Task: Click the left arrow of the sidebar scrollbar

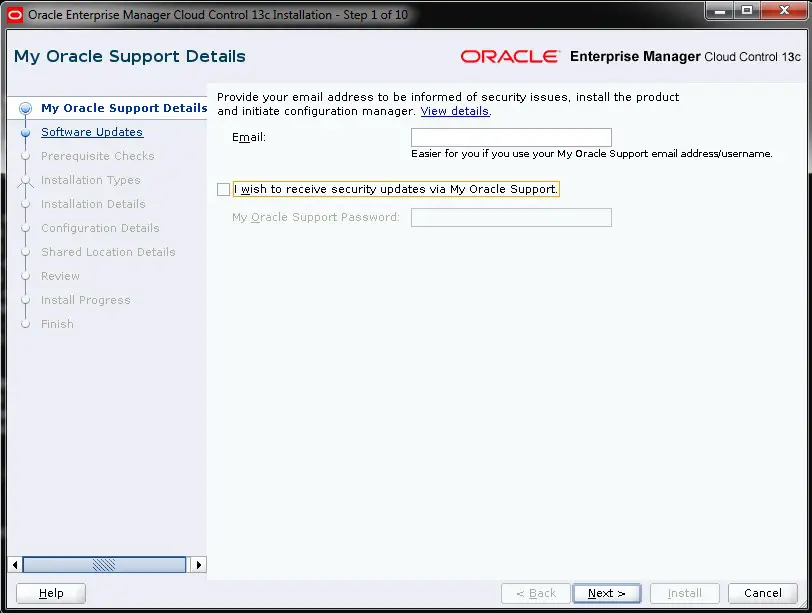Action: click(x=15, y=564)
